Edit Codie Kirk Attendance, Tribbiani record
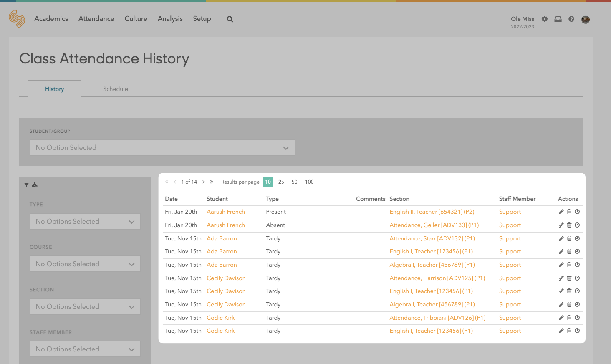Screen dimensions: 611x364 [561, 318]
